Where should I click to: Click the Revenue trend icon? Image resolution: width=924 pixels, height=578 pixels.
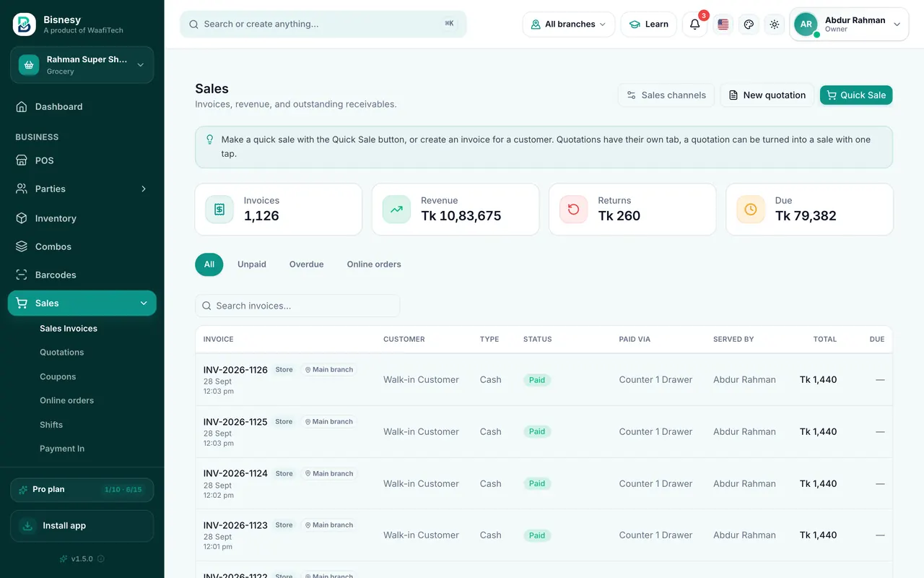coord(396,210)
